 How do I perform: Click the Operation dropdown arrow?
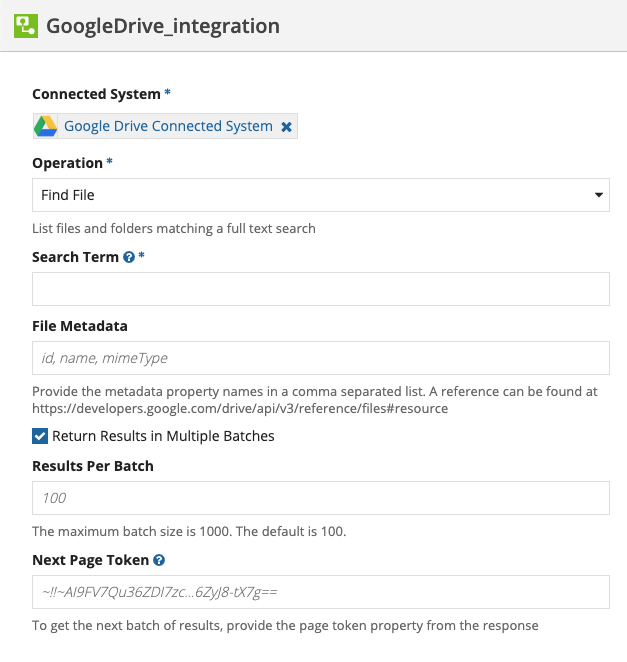598,195
